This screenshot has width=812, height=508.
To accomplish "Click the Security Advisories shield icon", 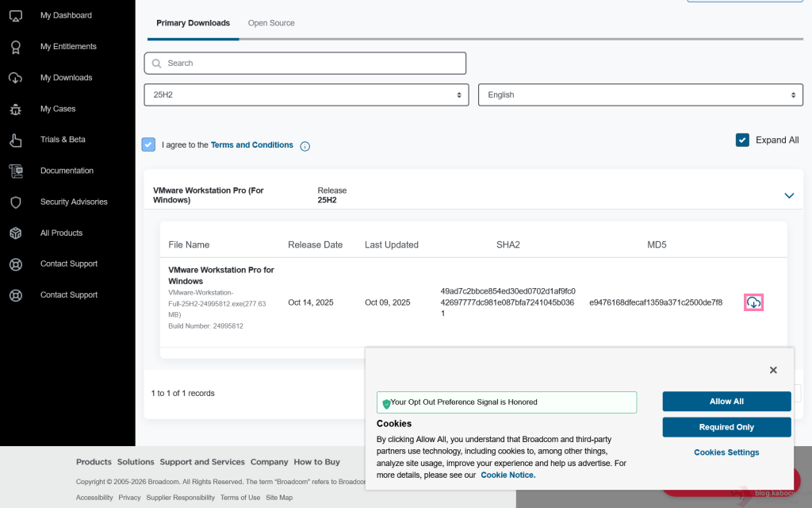I will [x=15, y=202].
